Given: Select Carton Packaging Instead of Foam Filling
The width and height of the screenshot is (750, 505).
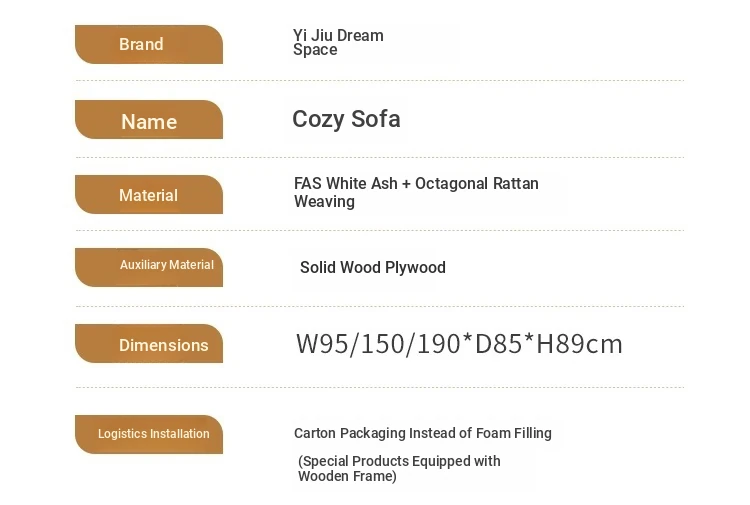Looking at the screenshot, I should 422,433.
